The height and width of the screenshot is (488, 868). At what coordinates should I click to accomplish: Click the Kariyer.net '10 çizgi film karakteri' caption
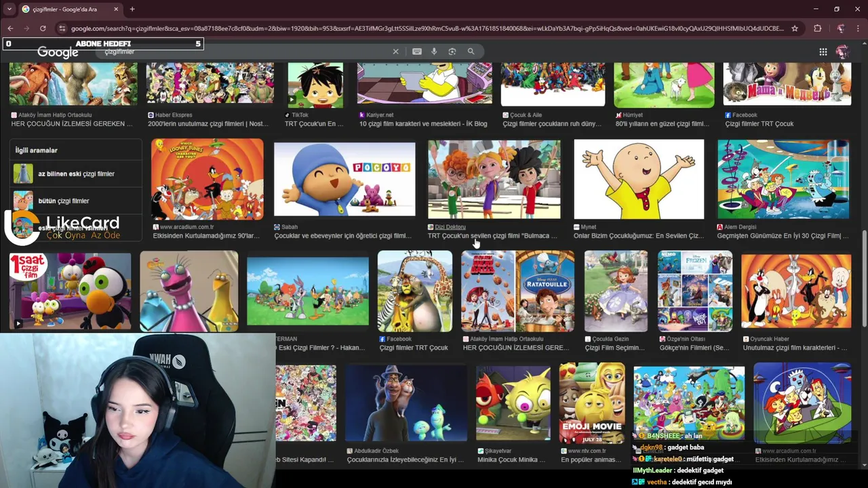(423, 124)
